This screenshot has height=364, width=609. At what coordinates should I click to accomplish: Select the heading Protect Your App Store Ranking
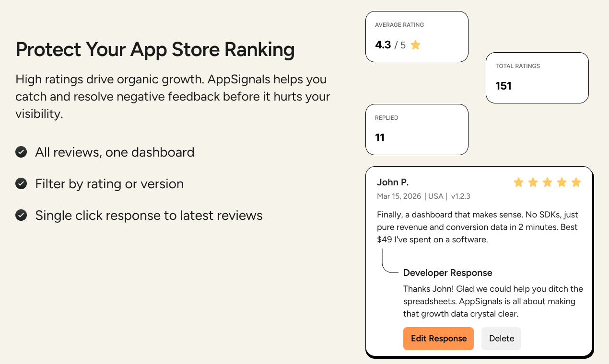(x=155, y=50)
